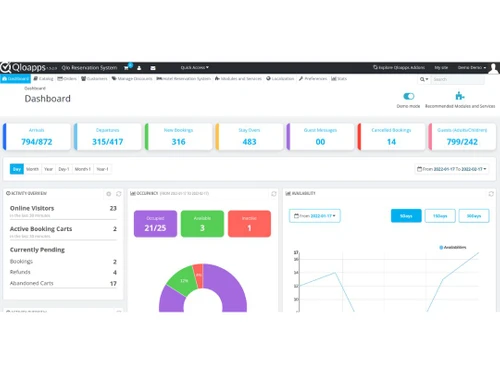
Task: Refresh the Availability panel
Action: tap(491, 194)
